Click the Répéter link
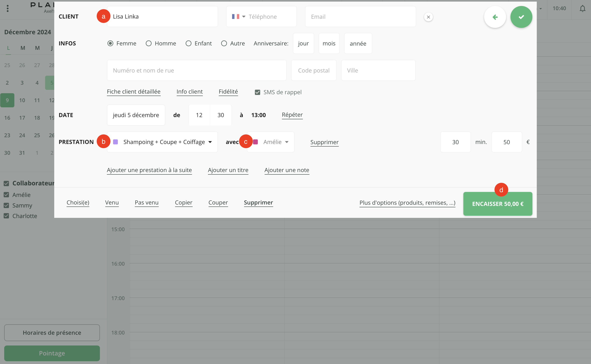 292,114
